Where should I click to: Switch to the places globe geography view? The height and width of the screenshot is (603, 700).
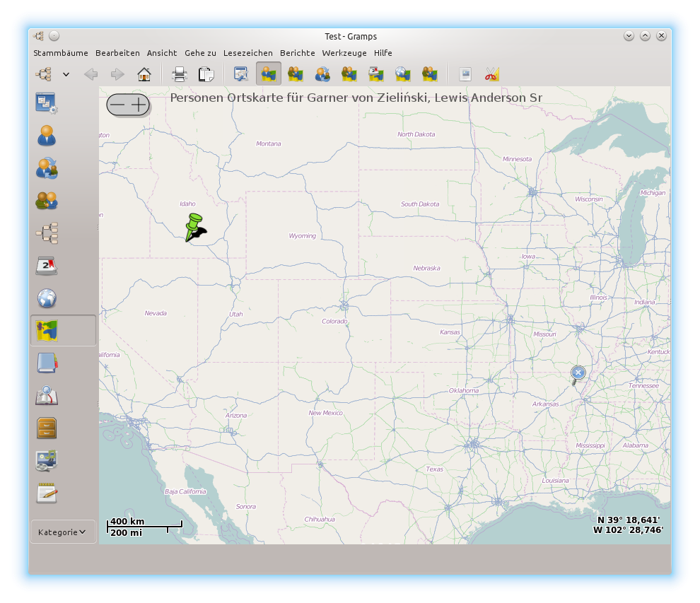click(403, 74)
